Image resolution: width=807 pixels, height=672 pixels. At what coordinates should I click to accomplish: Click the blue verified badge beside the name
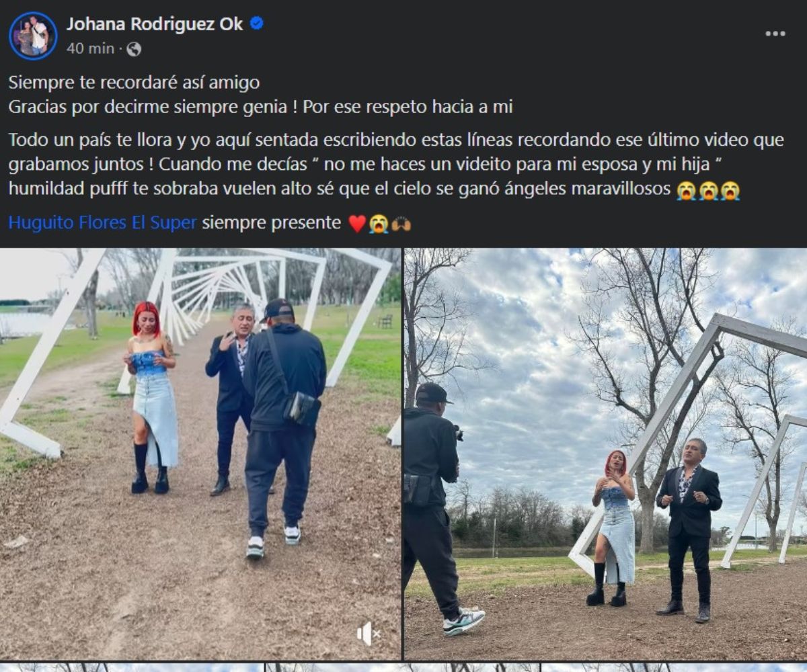tap(257, 24)
